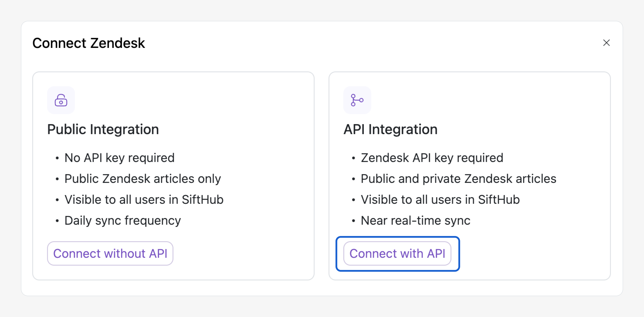Click the unlocked padlock icon
This screenshot has height=317, width=644.
pyautogui.click(x=61, y=100)
